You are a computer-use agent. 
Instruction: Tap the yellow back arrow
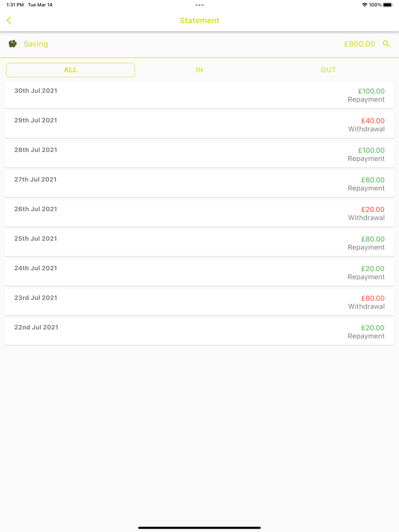click(9, 21)
